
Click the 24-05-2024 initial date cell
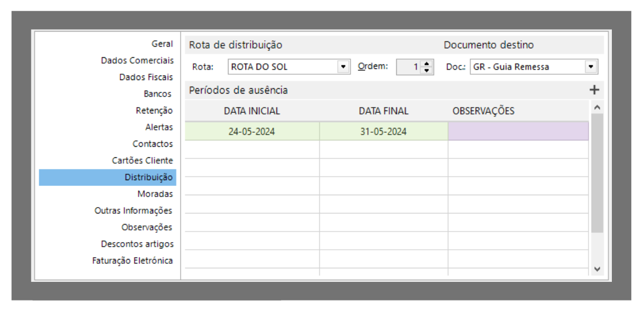click(x=252, y=132)
